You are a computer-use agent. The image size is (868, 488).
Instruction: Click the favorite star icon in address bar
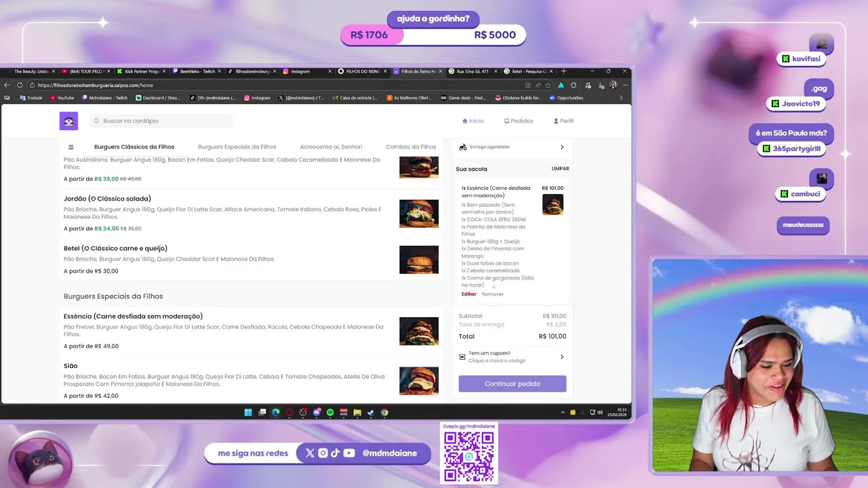[x=548, y=85]
